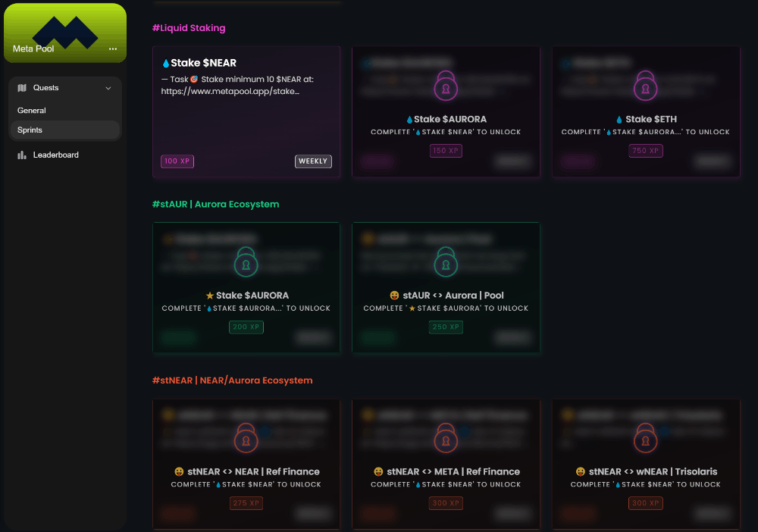Click lock icon on stAUR Aurora Pool card

tap(446, 263)
